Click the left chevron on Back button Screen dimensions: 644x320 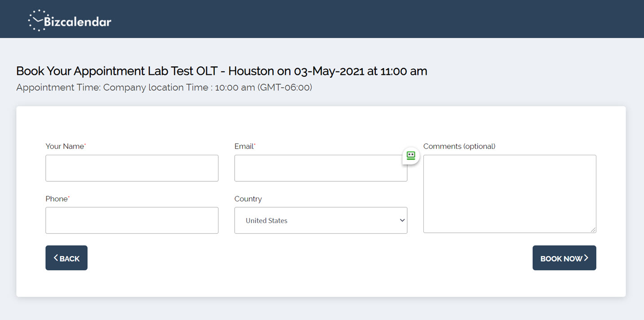pyautogui.click(x=56, y=258)
